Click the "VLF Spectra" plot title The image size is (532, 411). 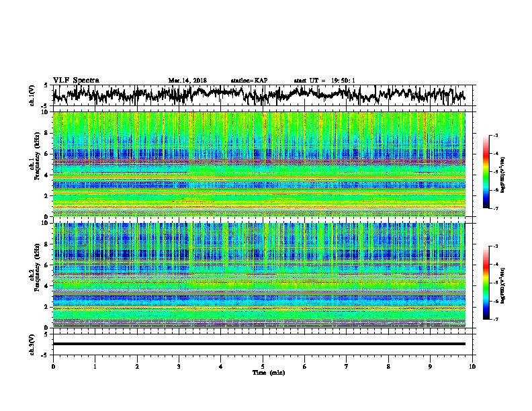76,80
